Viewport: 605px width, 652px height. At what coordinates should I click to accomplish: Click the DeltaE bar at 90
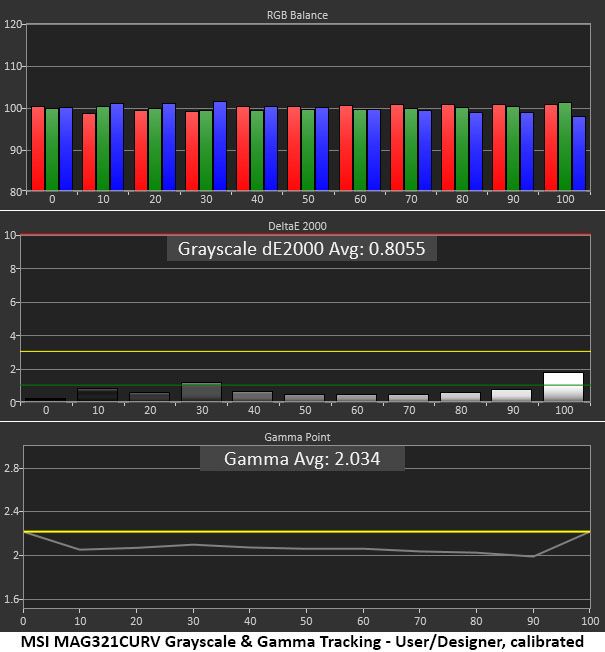(512, 395)
